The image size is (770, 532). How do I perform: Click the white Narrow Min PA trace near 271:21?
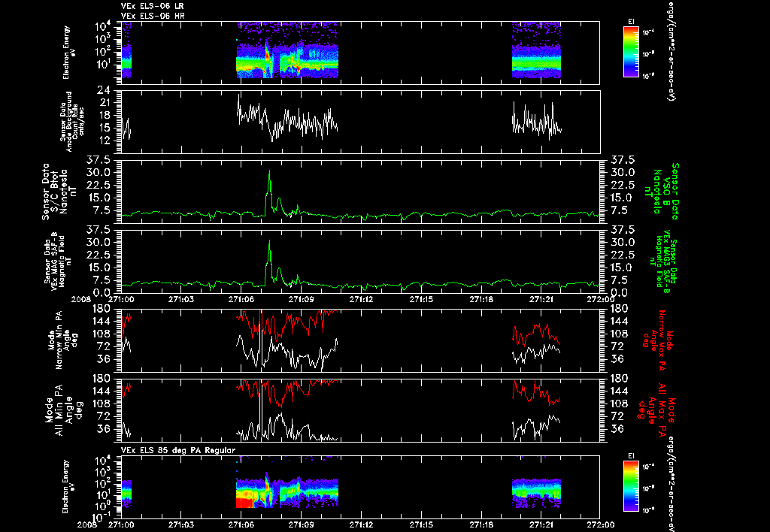[x=536, y=353]
